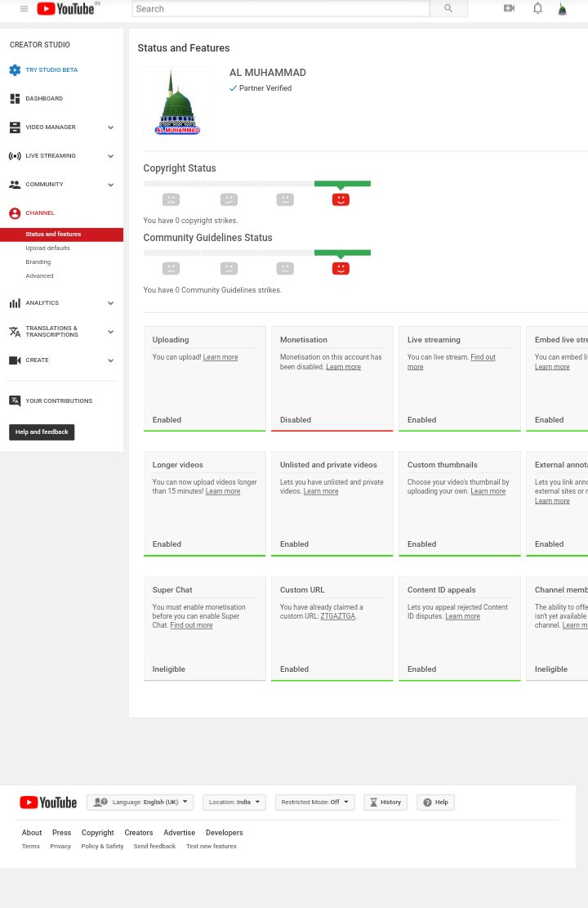Click Learn more in Uploading card
Viewport: 588px width, 908px height.
pyautogui.click(x=220, y=357)
